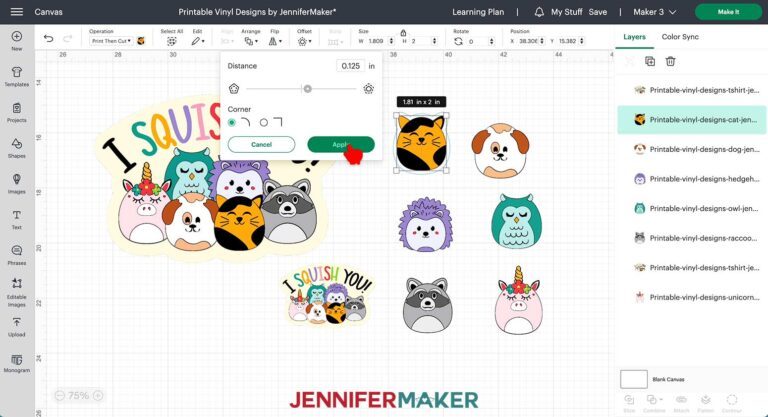This screenshot has height=417, width=768.
Task: Open the hamburger main menu
Action: click(17, 12)
